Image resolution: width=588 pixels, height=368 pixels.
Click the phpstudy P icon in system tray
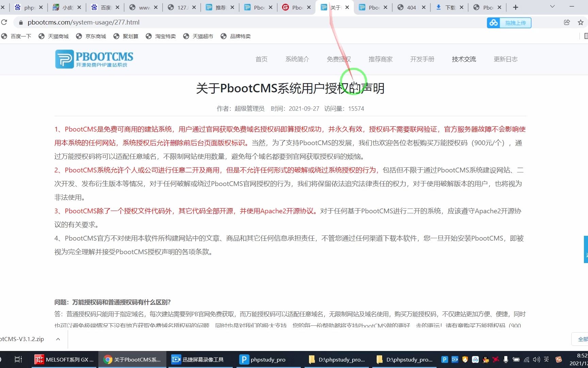[444, 359]
